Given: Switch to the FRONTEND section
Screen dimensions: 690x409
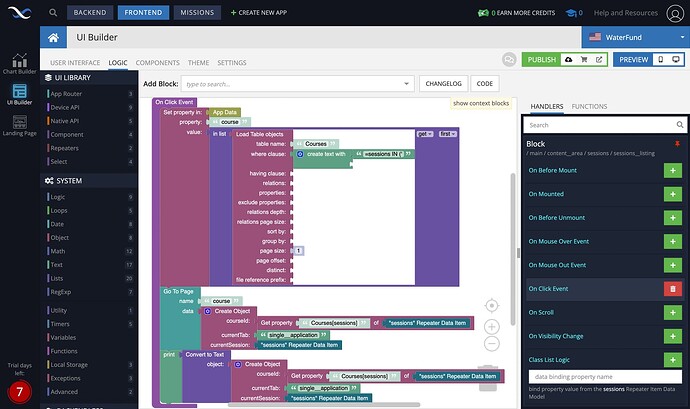Looking at the screenshot, I should coord(143,13).
